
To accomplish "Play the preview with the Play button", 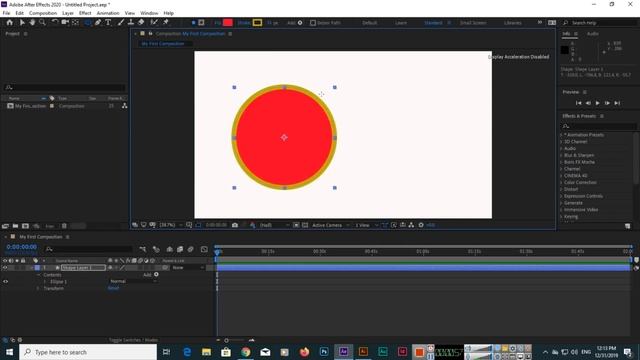I will click(598, 103).
